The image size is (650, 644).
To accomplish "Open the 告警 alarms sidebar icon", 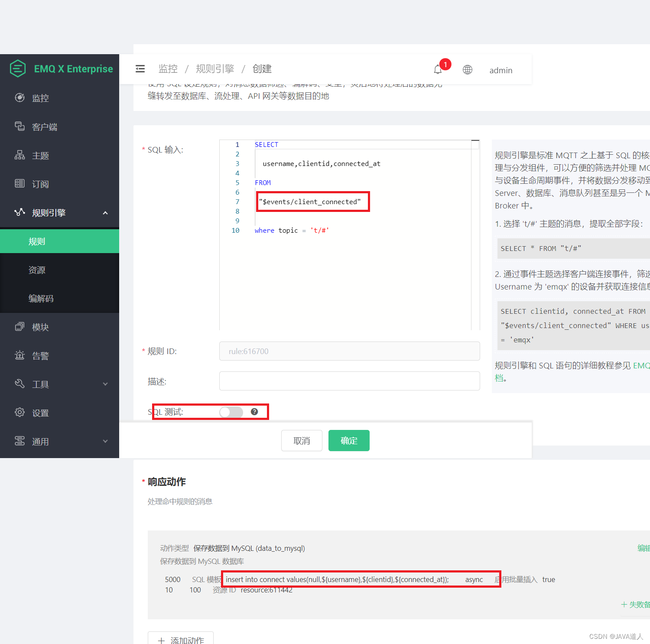I will [19, 355].
